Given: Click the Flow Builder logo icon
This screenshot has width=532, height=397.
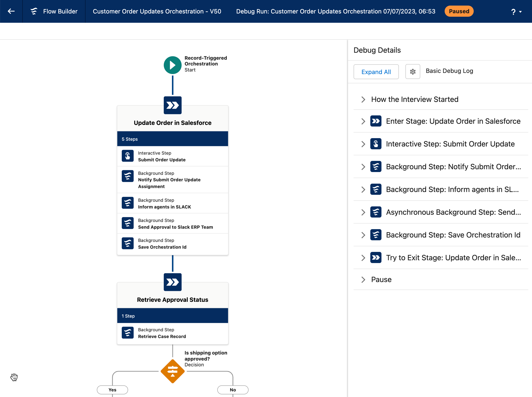Looking at the screenshot, I should tap(34, 11).
